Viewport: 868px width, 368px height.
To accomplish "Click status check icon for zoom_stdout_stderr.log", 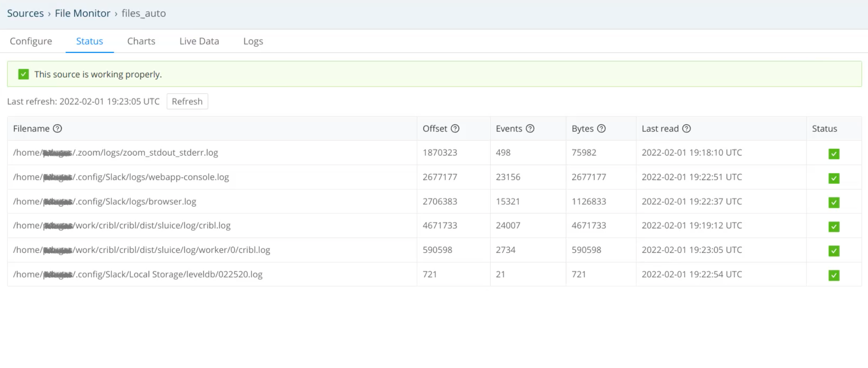I will click(833, 154).
